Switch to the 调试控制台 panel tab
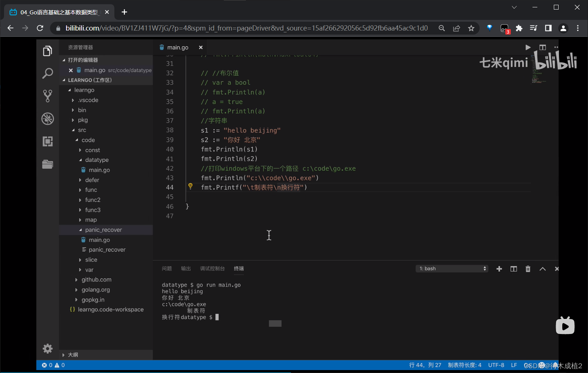The image size is (588, 373). 212,269
